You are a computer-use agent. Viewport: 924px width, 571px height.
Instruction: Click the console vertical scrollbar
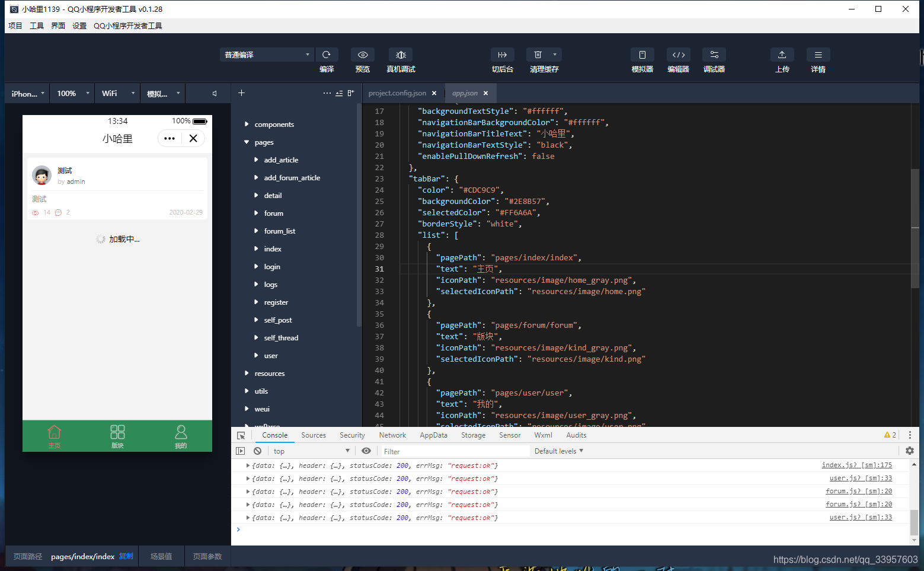[x=913, y=522]
